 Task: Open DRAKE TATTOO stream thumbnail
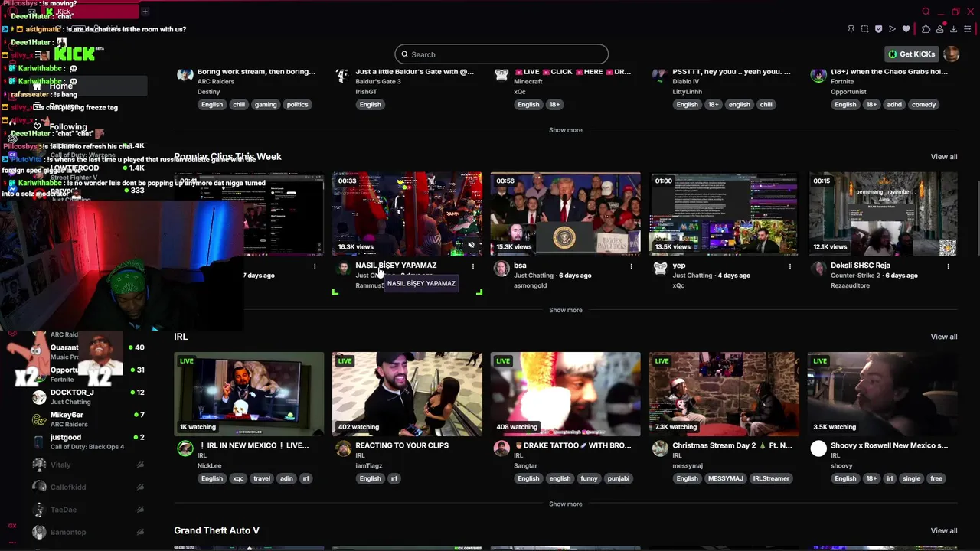coord(565,394)
